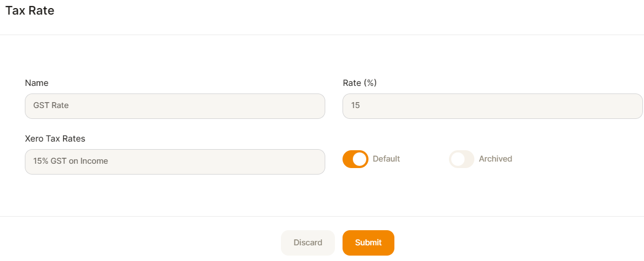Click the Rate (%) label
This screenshot has width=644, height=261.
coord(360,83)
